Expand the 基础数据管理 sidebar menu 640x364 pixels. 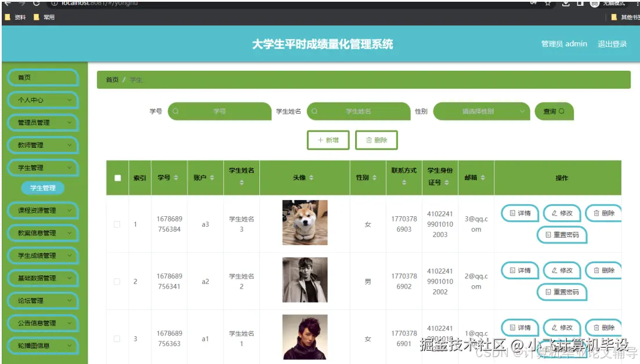(x=43, y=278)
